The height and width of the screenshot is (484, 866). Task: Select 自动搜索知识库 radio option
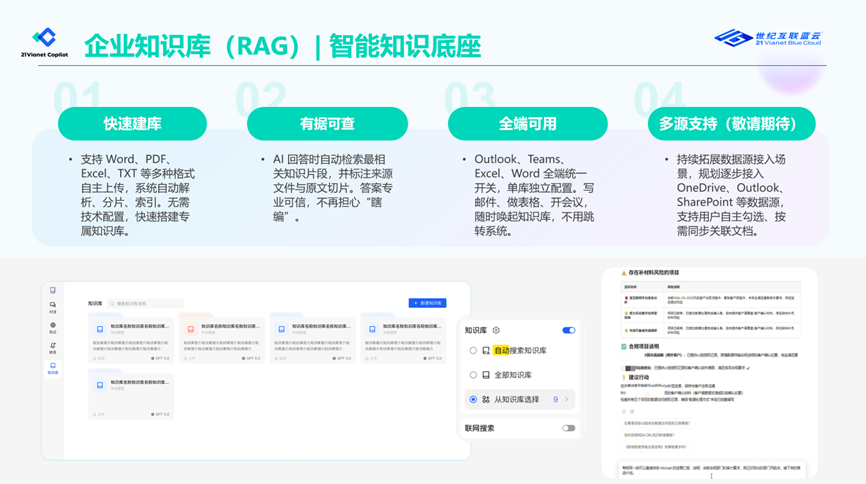point(473,351)
